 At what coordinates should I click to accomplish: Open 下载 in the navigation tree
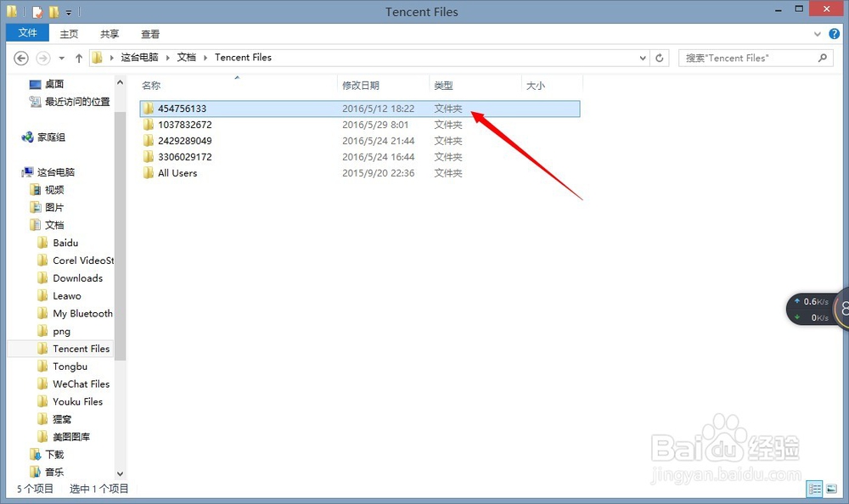pyautogui.click(x=54, y=454)
